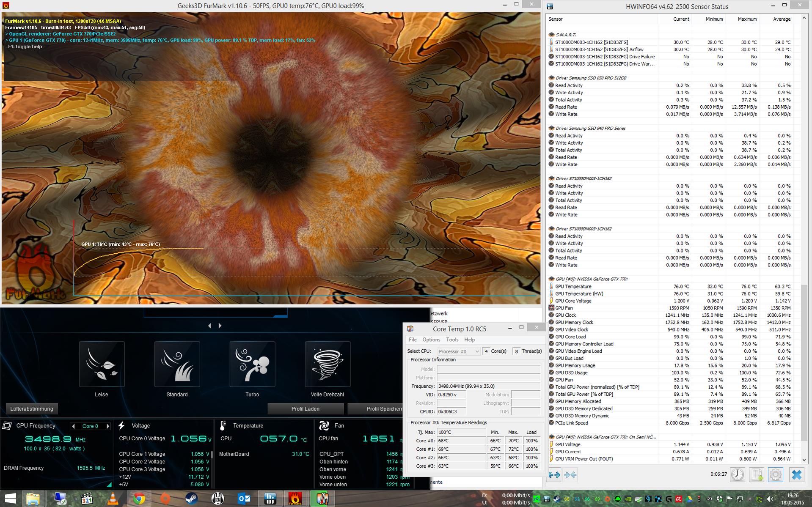This screenshot has height=507, width=812.
Task: Click HWiNFO shrink columns arrows button
Action: tap(570, 475)
